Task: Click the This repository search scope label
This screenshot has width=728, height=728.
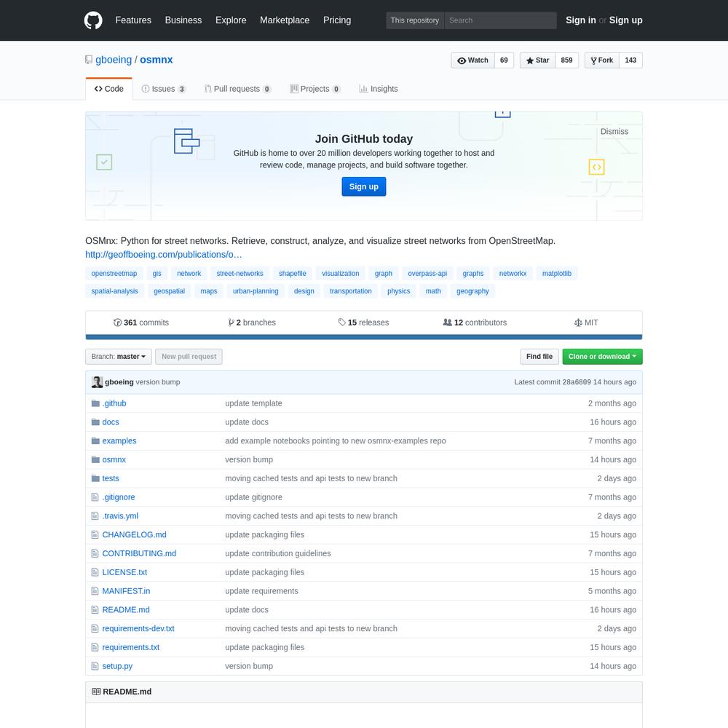Action: pyautogui.click(x=415, y=20)
